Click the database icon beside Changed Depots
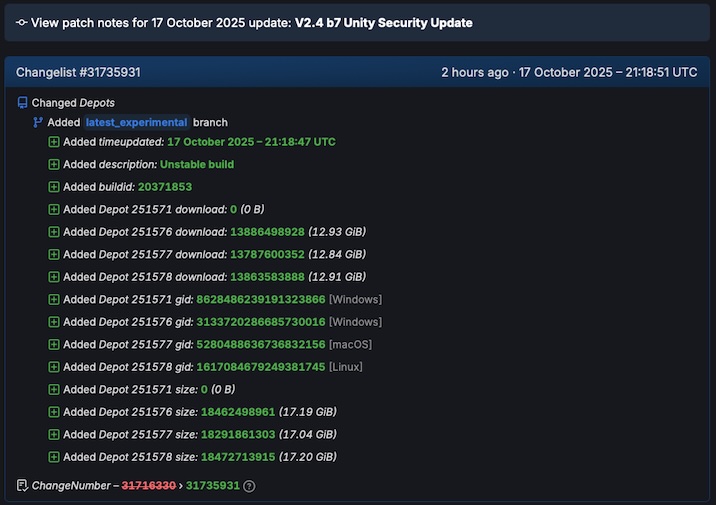This screenshot has width=716, height=505. (x=22, y=103)
